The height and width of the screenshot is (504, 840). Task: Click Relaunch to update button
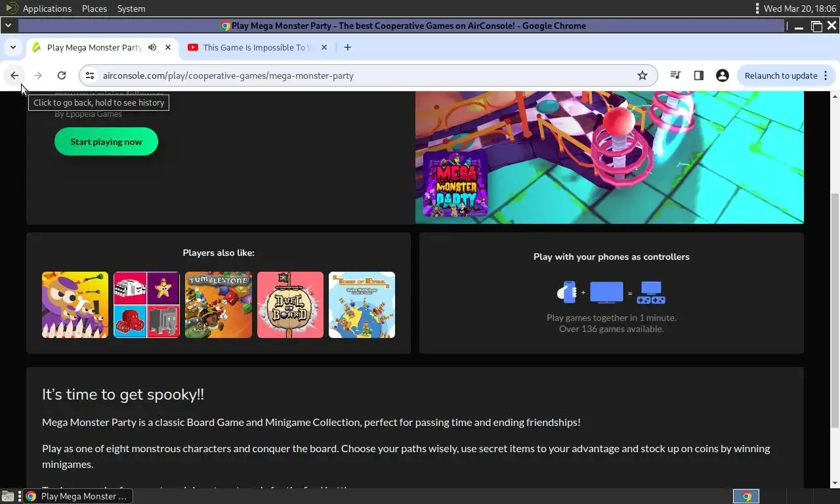coord(780,75)
